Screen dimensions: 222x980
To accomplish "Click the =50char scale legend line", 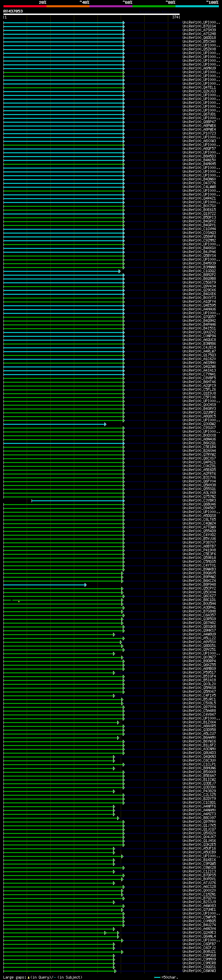I will pos(157,977).
